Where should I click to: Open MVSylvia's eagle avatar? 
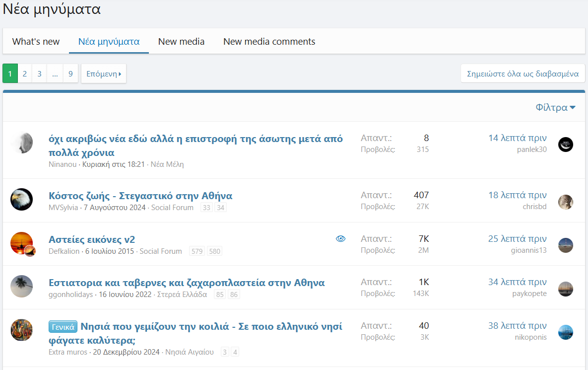(21, 200)
